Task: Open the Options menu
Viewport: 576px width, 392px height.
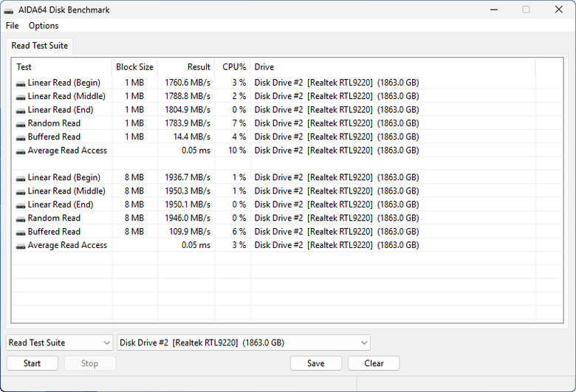Action: [x=44, y=26]
